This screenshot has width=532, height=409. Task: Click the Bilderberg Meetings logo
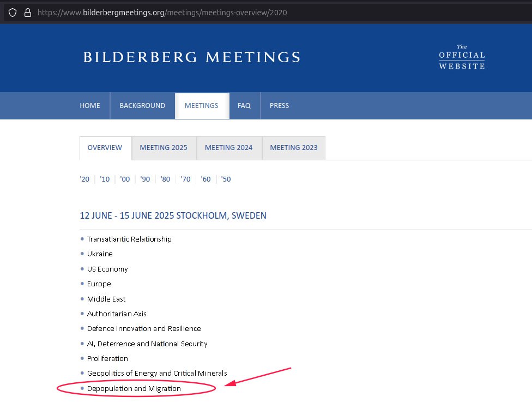point(191,57)
